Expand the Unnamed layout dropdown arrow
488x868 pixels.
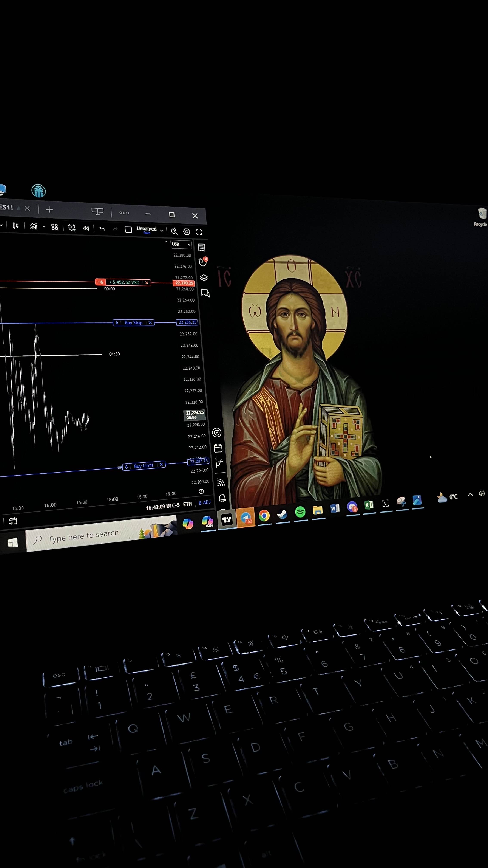[x=162, y=231]
